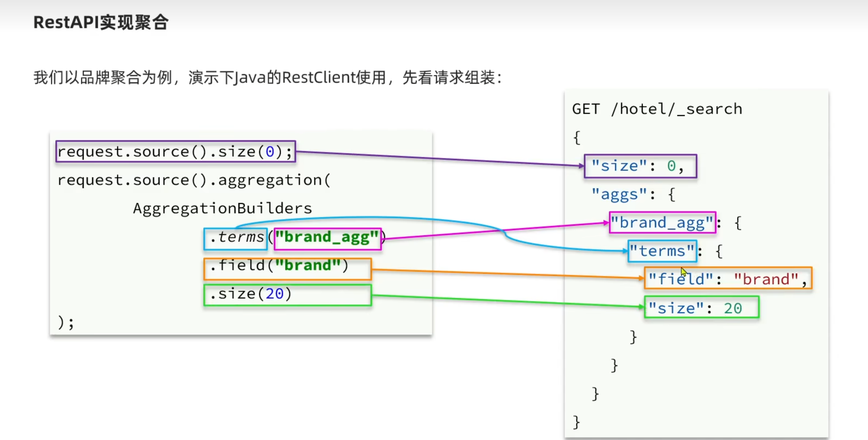
Task: Click the purple request.source().size(0) code box
Action: point(175,152)
